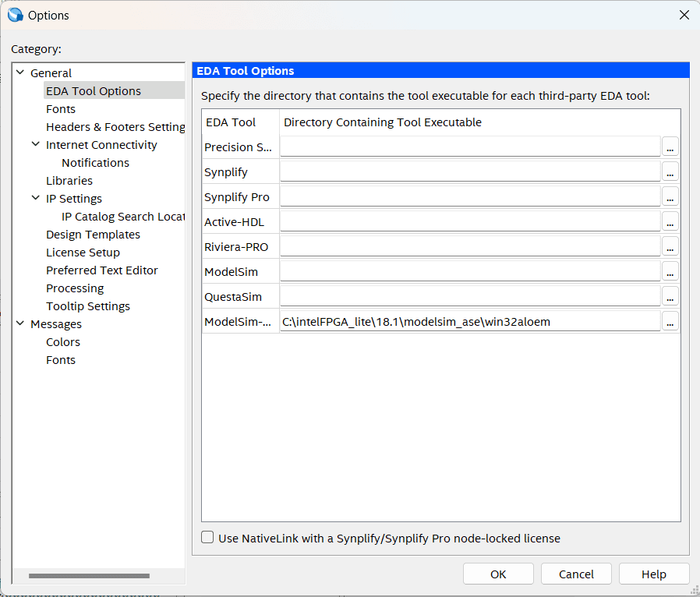This screenshot has height=597, width=700.
Task: Open IP Catalog Search Locations item
Action: 122,217
